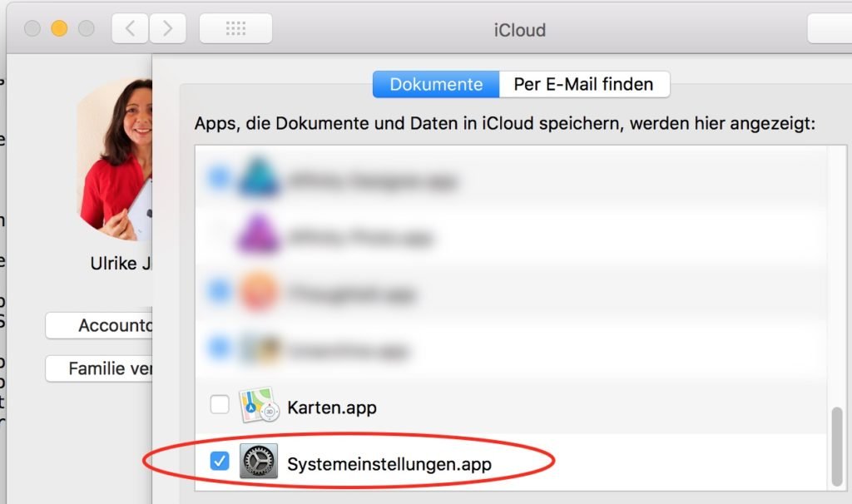
Task: Go forward with the right arrow button
Action: [167, 28]
